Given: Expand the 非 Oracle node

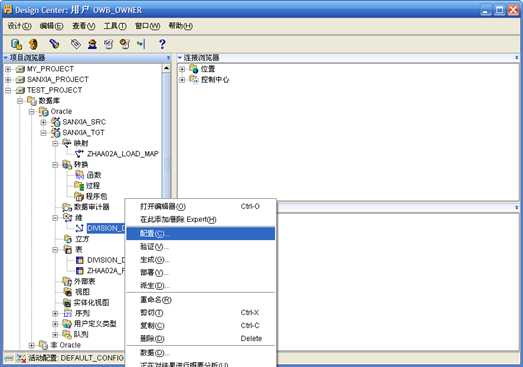Looking at the screenshot, I should [x=31, y=345].
